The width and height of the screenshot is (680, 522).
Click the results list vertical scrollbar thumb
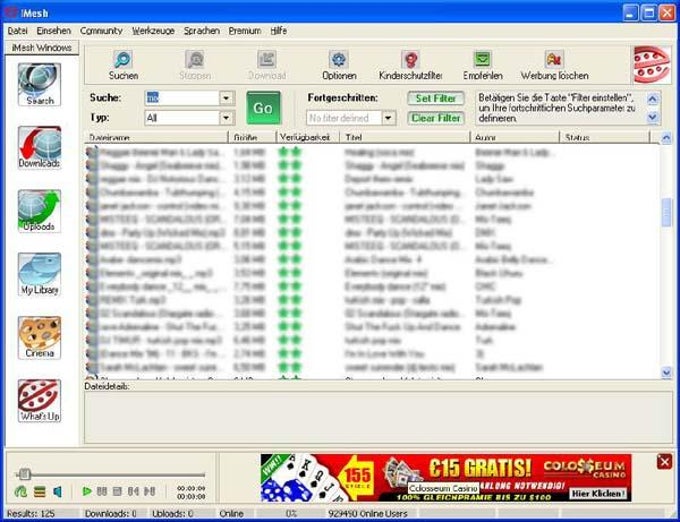coord(666,212)
